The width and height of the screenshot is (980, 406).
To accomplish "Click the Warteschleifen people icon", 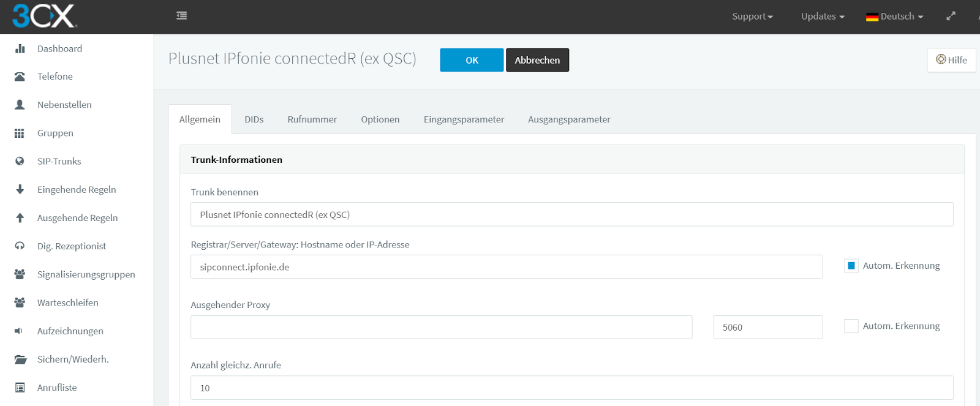I will [x=20, y=303].
